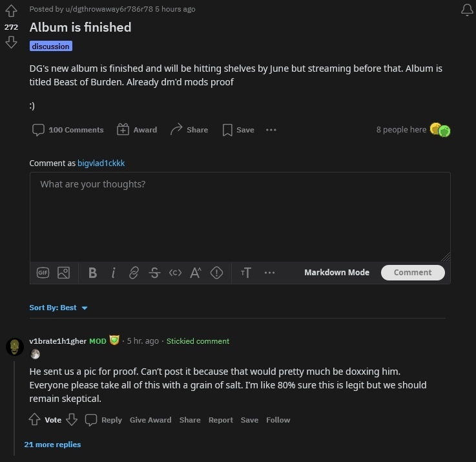Toggle italic formatting in comment editor

coord(113,273)
